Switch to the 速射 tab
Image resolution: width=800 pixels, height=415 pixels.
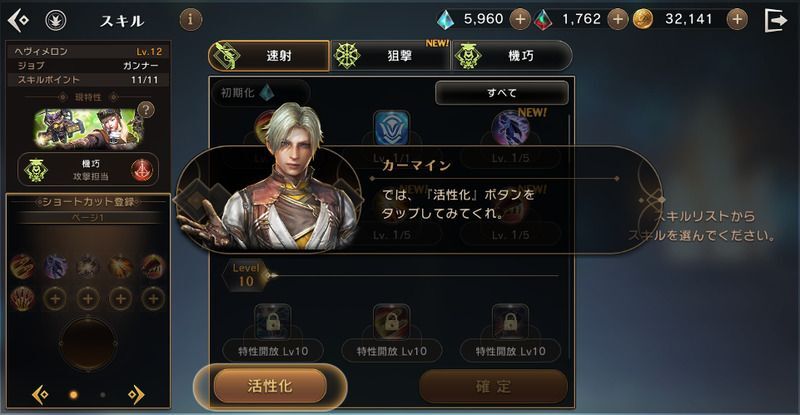(269, 56)
